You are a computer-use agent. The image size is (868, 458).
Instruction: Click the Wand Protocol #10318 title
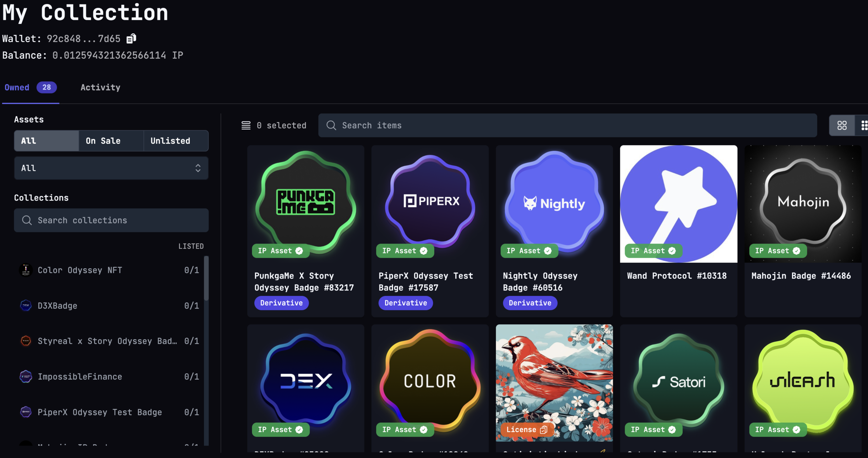676,276
